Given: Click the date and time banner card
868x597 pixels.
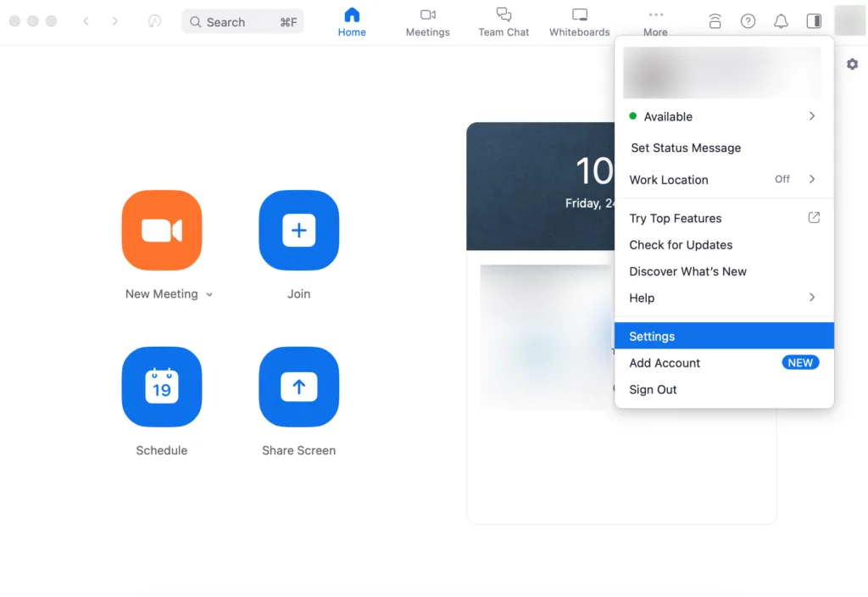Looking at the screenshot, I should pyautogui.click(x=541, y=187).
